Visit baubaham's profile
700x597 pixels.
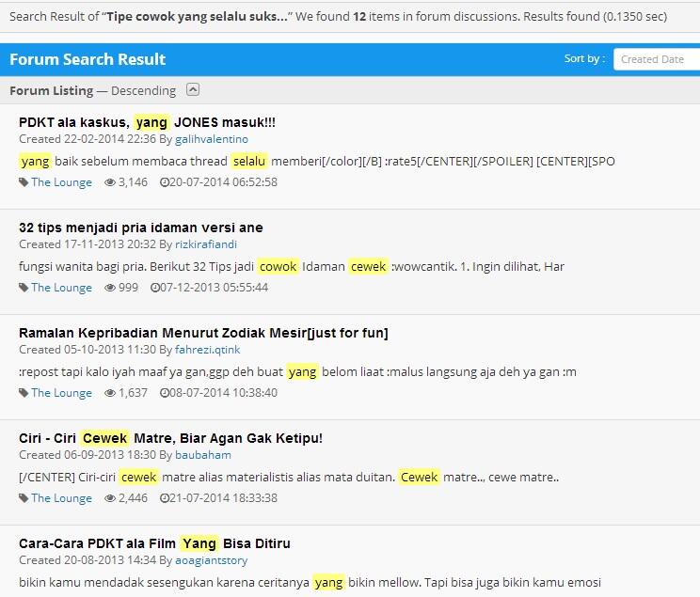point(203,455)
